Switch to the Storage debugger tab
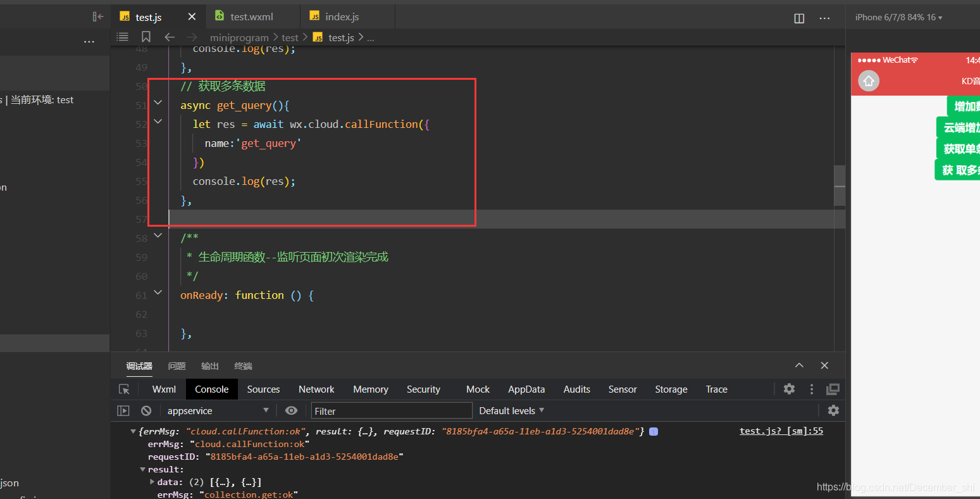This screenshot has height=499, width=980. [671, 389]
